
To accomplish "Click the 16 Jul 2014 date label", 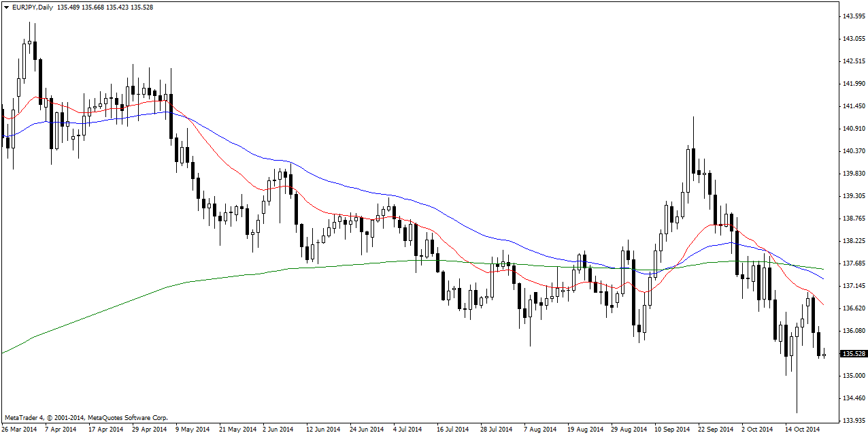I will (452, 430).
